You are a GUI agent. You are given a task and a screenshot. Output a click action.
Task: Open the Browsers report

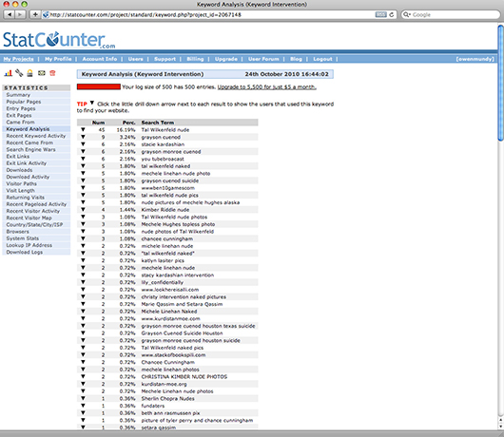click(18, 232)
